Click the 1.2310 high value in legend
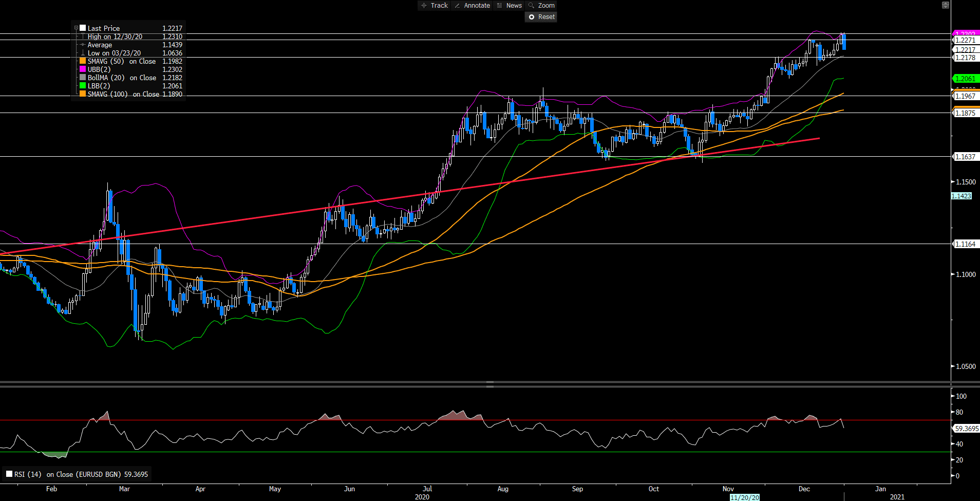The image size is (980, 501). 172,36
